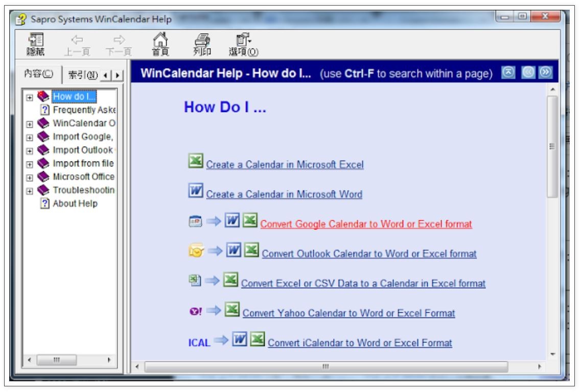Click the content pane scroll-up arrow
581x392 pixels.
click(552, 89)
